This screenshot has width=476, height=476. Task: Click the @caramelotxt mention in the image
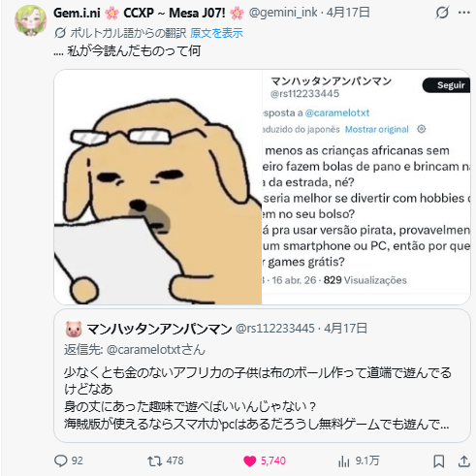pyautogui.click(x=337, y=112)
